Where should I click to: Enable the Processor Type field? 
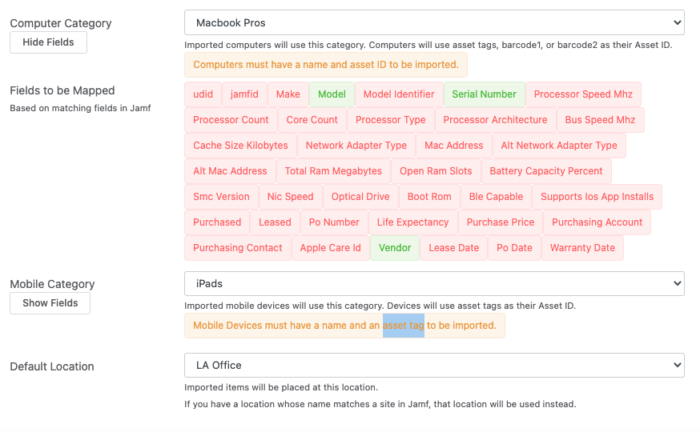[x=390, y=120]
